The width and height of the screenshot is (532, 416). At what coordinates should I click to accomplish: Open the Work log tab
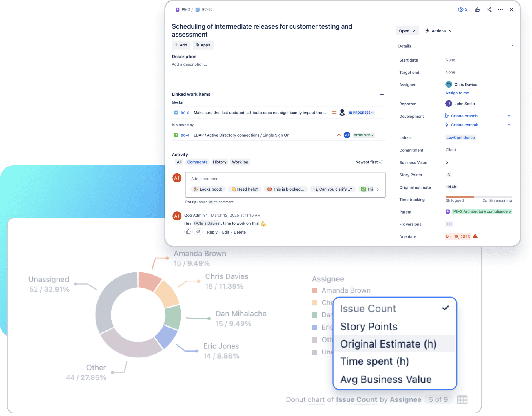[240, 162]
